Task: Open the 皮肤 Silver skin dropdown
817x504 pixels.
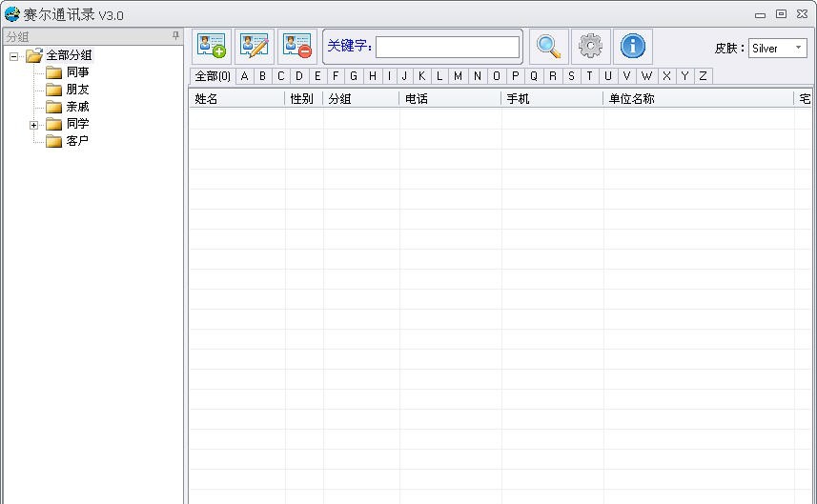Action: (777, 48)
